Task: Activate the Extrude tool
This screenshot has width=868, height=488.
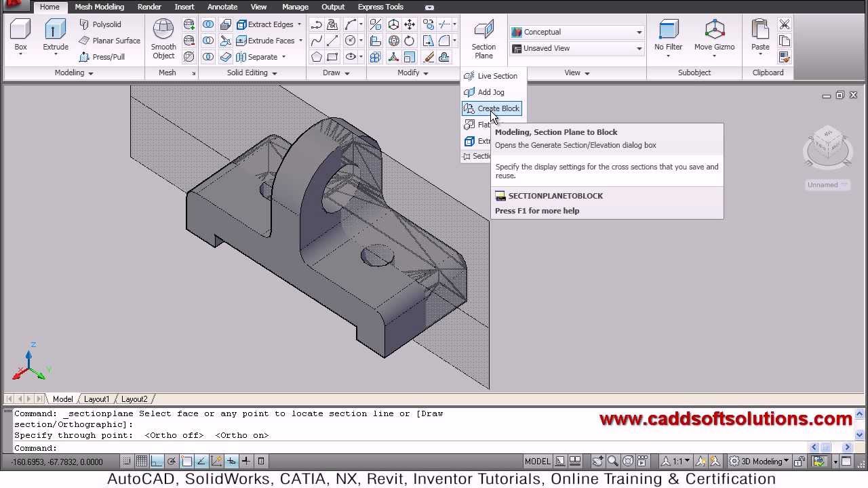Action: coord(56,36)
